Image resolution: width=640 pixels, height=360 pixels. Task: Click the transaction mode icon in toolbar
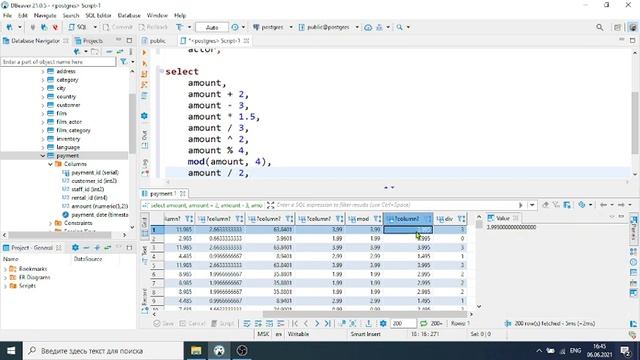pos(180,27)
